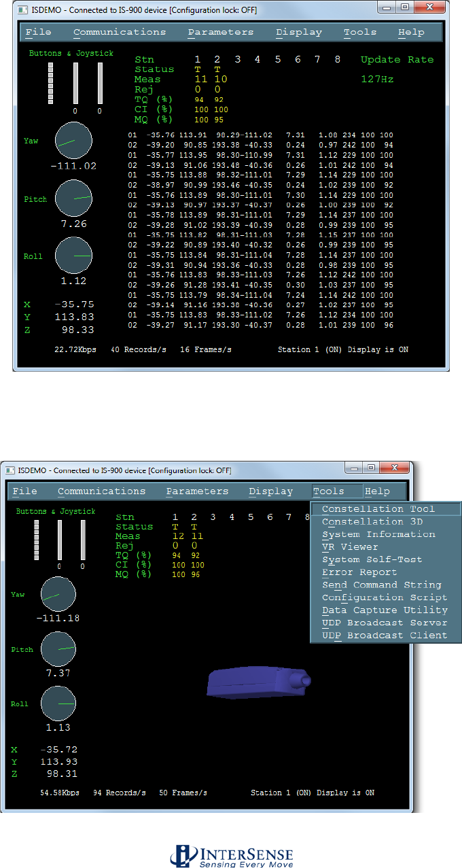Start UDP Broadcast Client entry
Viewport: 462px width, 868px height.
point(387,636)
